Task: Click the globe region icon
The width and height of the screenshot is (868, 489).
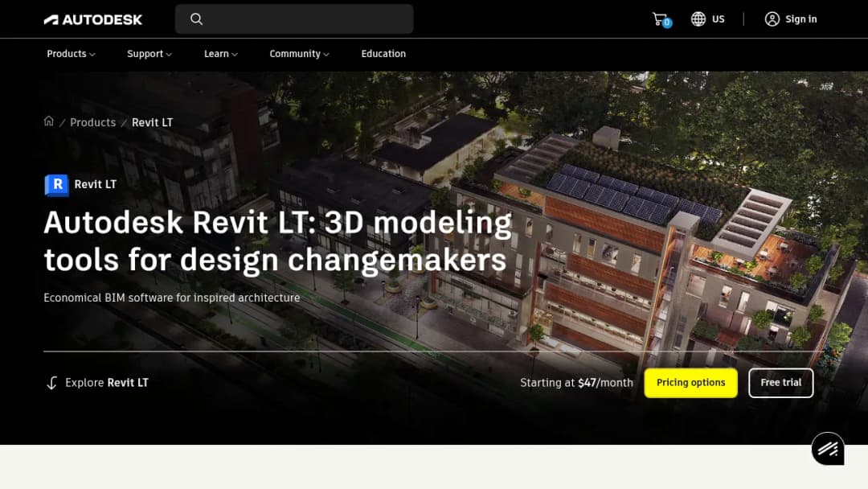Action: coord(698,18)
